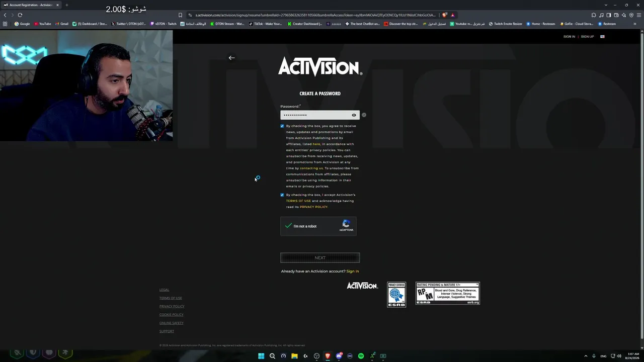Open the Brave Shields lion icon
Image resolution: width=644 pixels, height=362 pixels.
(x=445, y=15)
